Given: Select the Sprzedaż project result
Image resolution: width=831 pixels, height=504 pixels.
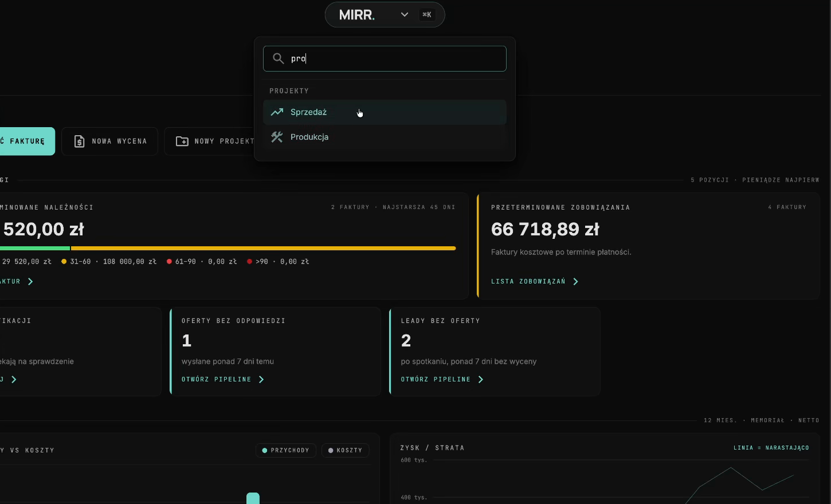Looking at the screenshot, I should (x=385, y=112).
